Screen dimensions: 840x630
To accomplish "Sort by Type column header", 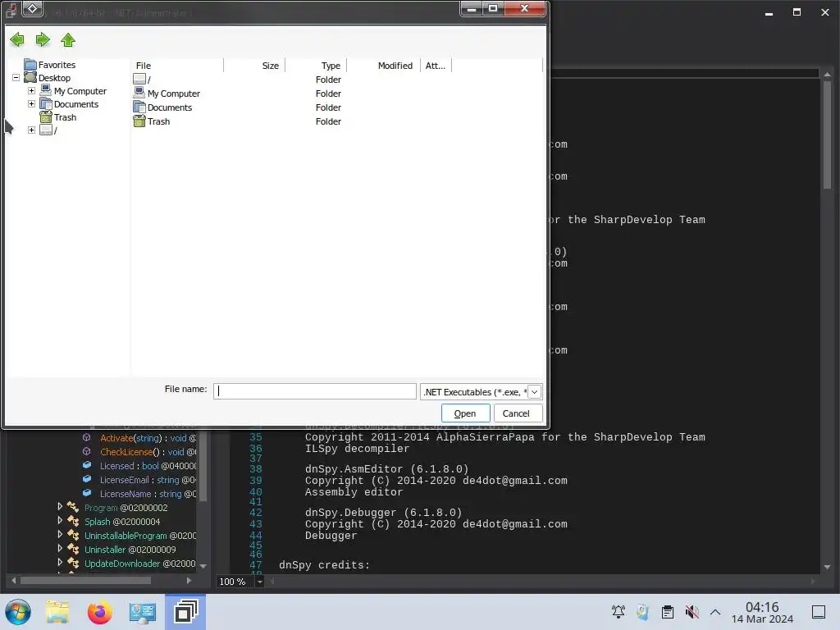I will click(x=316, y=66).
